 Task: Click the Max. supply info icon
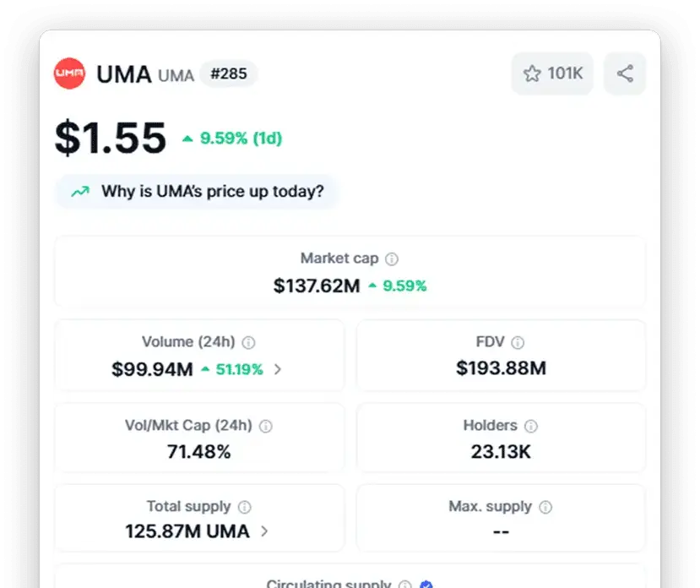point(545,507)
